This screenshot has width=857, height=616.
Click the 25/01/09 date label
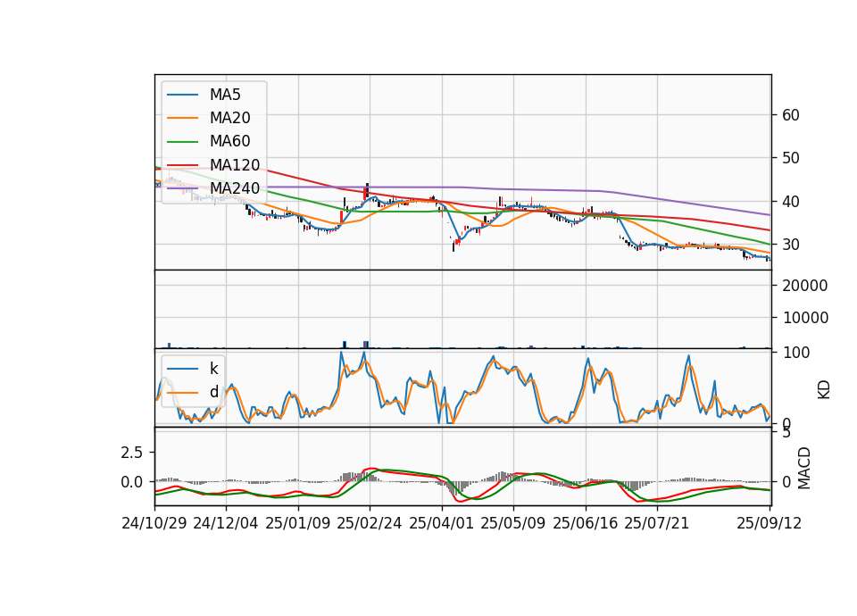pos(298,523)
